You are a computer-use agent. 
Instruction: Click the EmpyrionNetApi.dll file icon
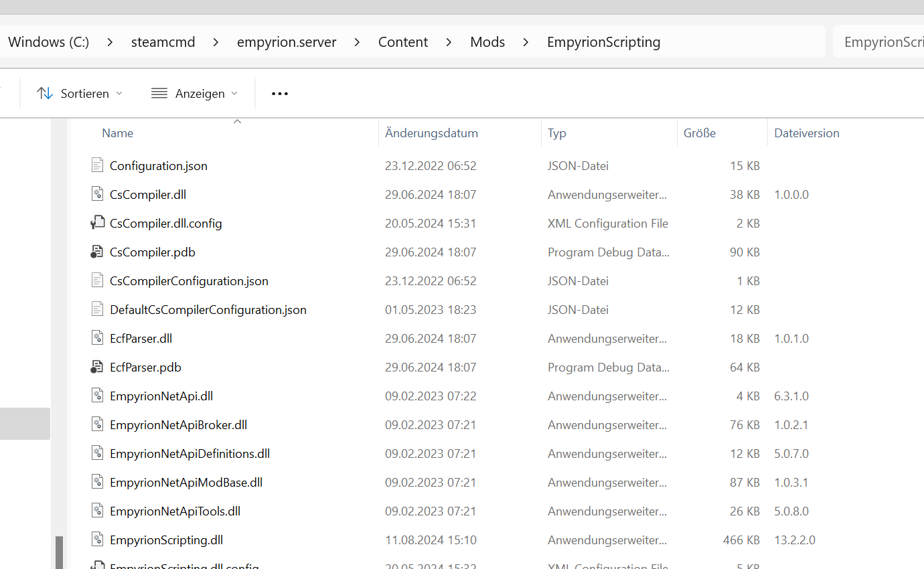pyautogui.click(x=98, y=396)
